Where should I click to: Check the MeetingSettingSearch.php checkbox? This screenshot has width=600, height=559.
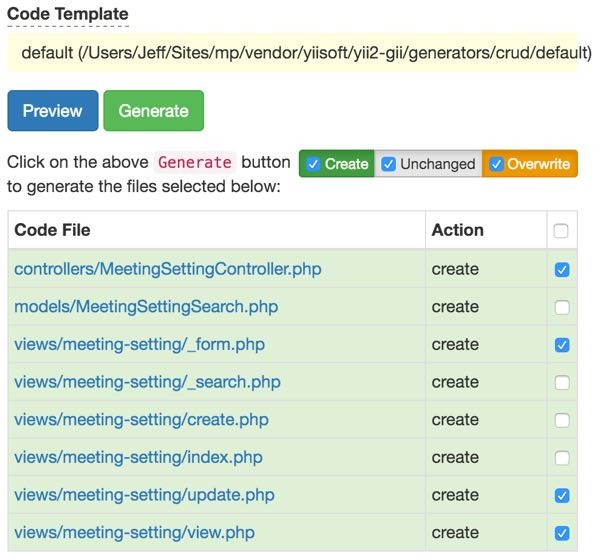coord(562,307)
